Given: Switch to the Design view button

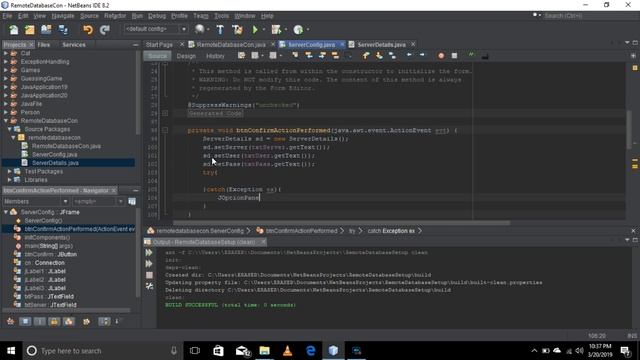Looking at the screenshot, I should tap(186, 56).
